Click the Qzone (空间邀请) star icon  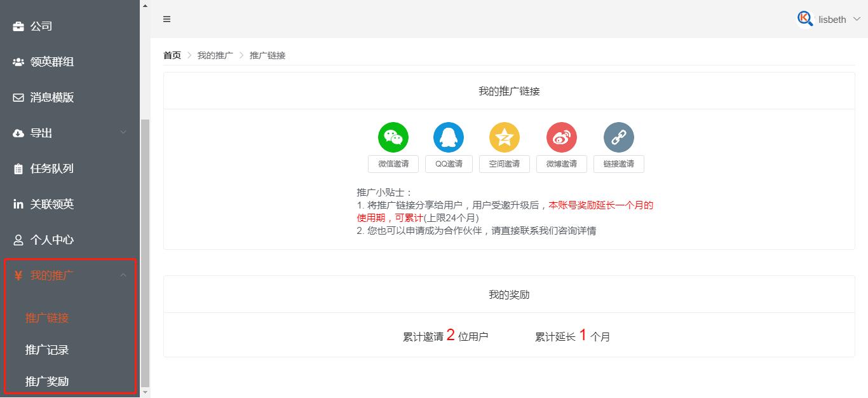[504, 137]
